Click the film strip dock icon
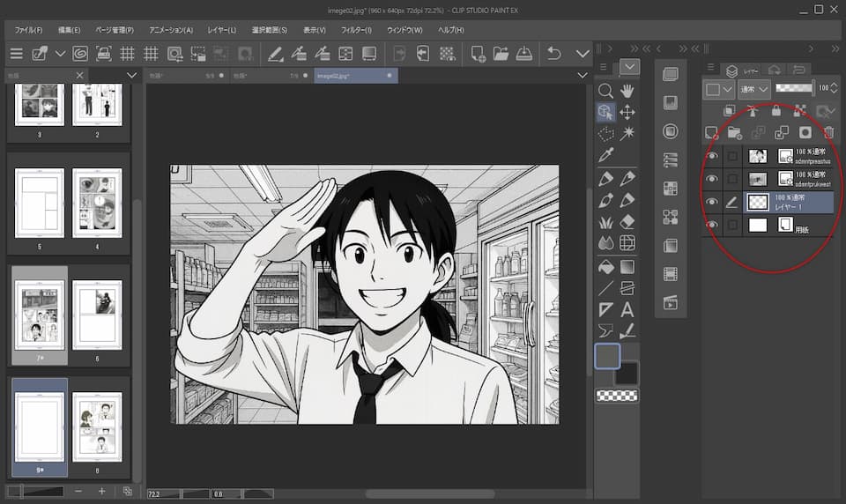This screenshot has width=846, height=504. tap(671, 274)
